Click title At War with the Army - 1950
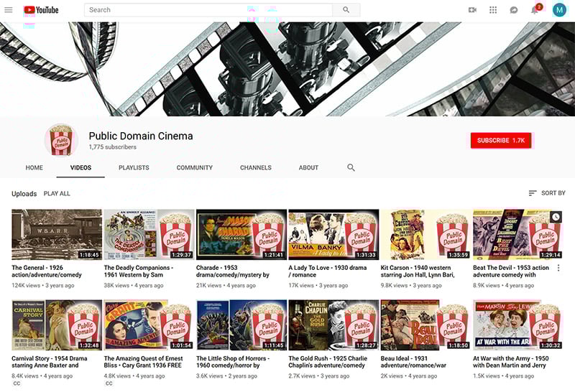 (511, 362)
